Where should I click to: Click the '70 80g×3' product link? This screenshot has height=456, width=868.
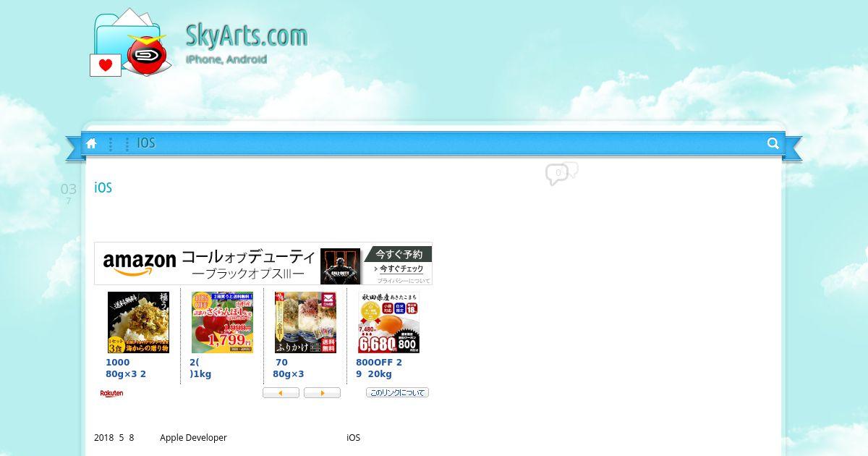289,368
